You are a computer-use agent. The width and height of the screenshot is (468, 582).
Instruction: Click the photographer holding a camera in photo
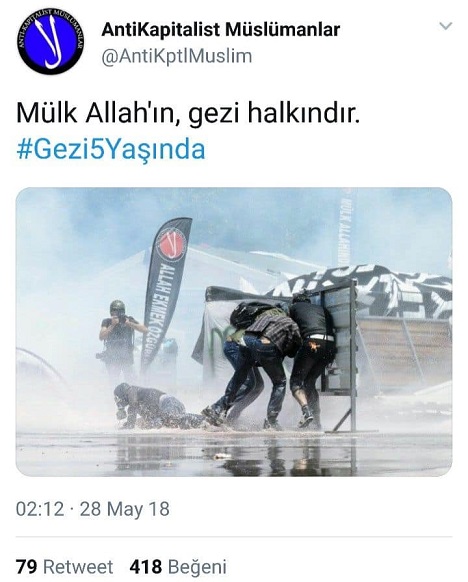pos(120,339)
